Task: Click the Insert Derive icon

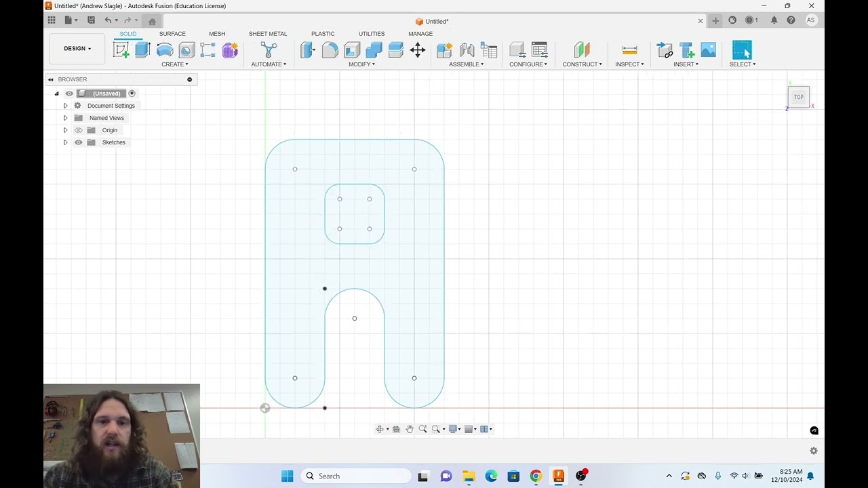Action: (x=665, y=49)
